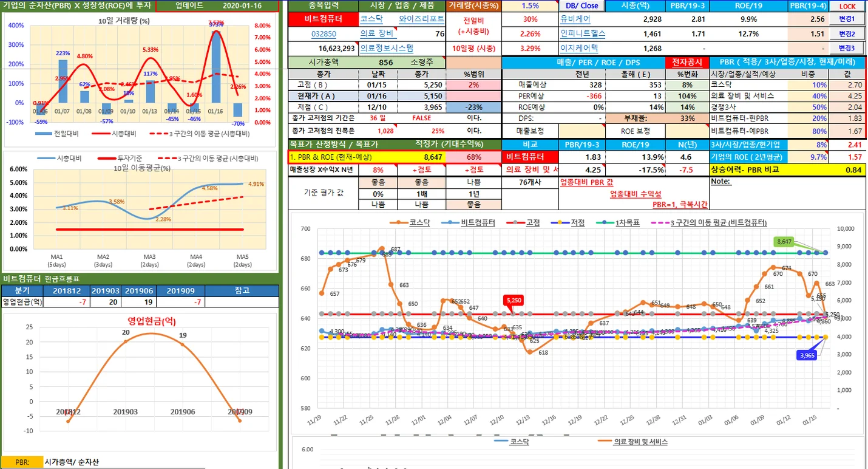Image resolution: width=868 pixels, height=469 pixels.
Task: Click the blue 3,965 data callout
Action: [808, 355]
